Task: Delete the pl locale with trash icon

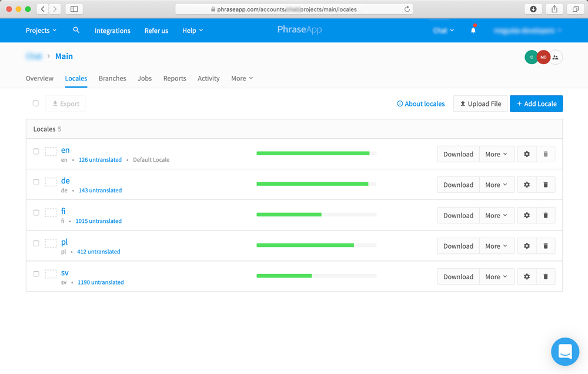Action: point(546,246)
